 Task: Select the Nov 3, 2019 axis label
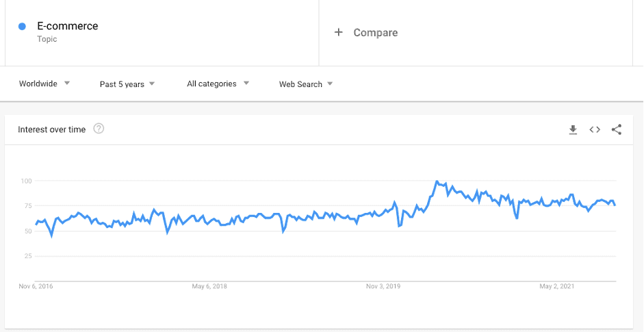[x=383, y=286]
